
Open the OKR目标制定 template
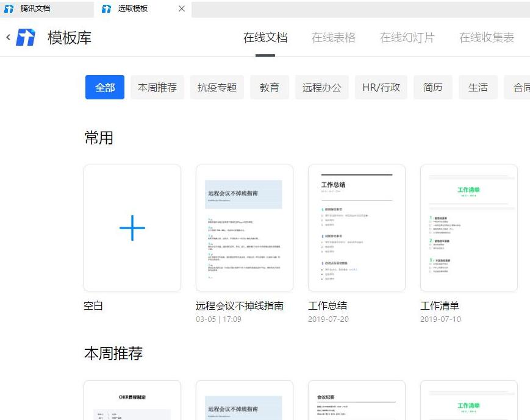132,402
